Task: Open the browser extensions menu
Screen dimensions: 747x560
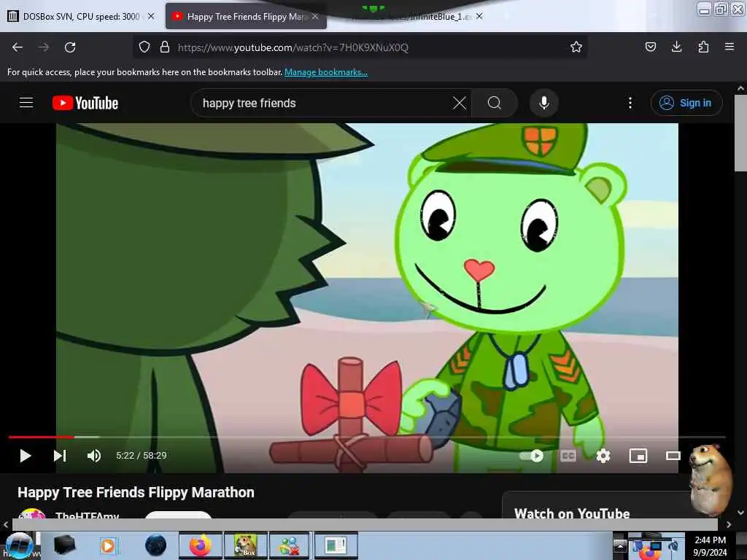Action: [x=703, y=47]
